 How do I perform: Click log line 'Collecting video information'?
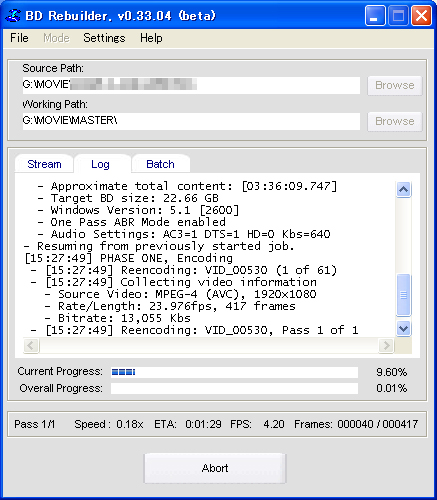coord(218,282)
